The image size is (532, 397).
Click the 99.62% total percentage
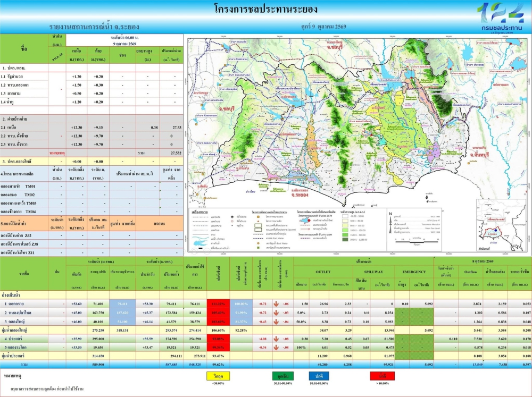pyautogui.click(x=218, y=365)
